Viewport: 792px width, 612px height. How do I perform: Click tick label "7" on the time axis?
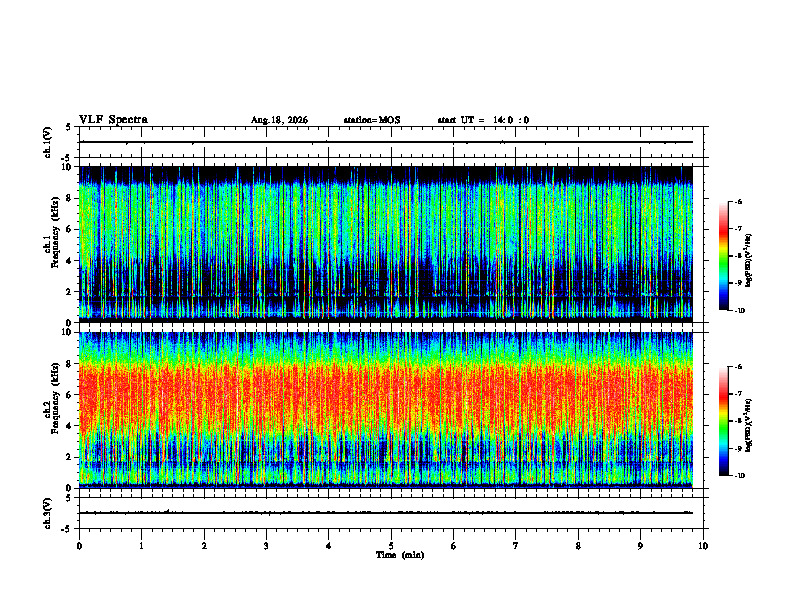[x=516, y=546]
